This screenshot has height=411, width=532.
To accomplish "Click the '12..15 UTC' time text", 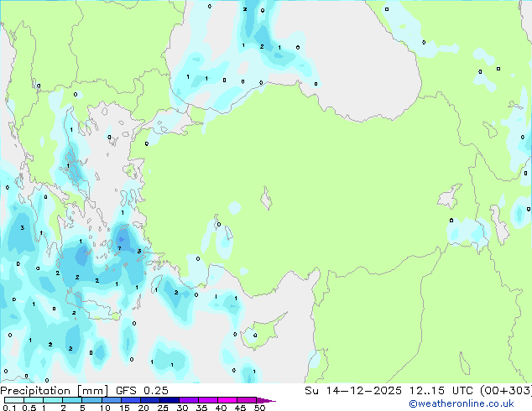I will tap(441, 391).
